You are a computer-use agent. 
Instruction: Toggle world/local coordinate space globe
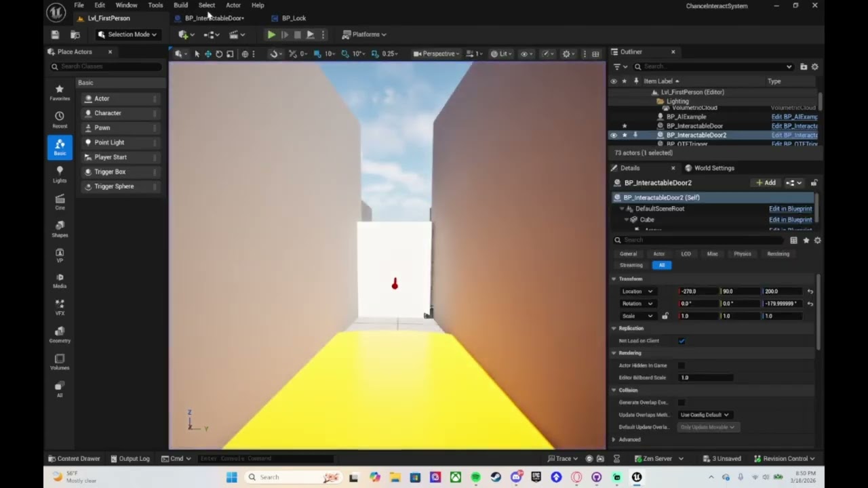tap(245, 54)
